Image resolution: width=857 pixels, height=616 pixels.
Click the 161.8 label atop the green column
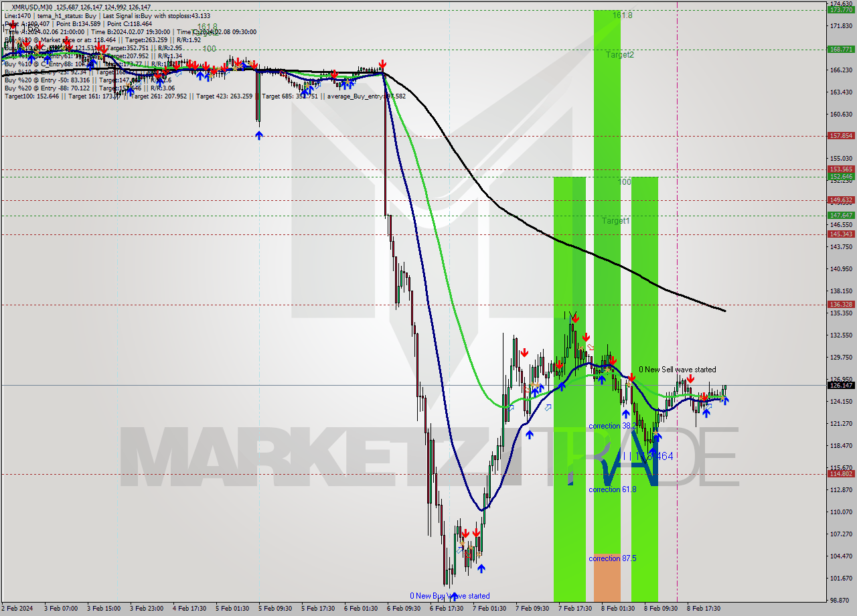click(622, 15)
